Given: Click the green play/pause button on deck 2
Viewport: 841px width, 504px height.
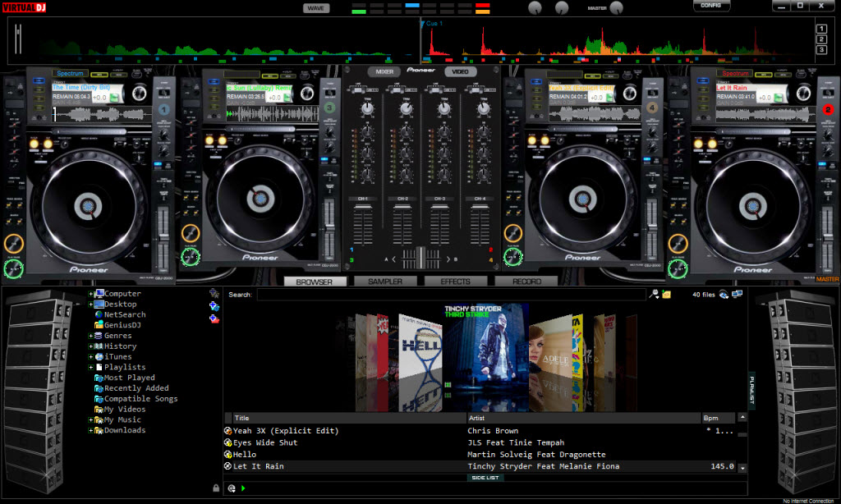Looking at the screenshot, I should (678, 268).
